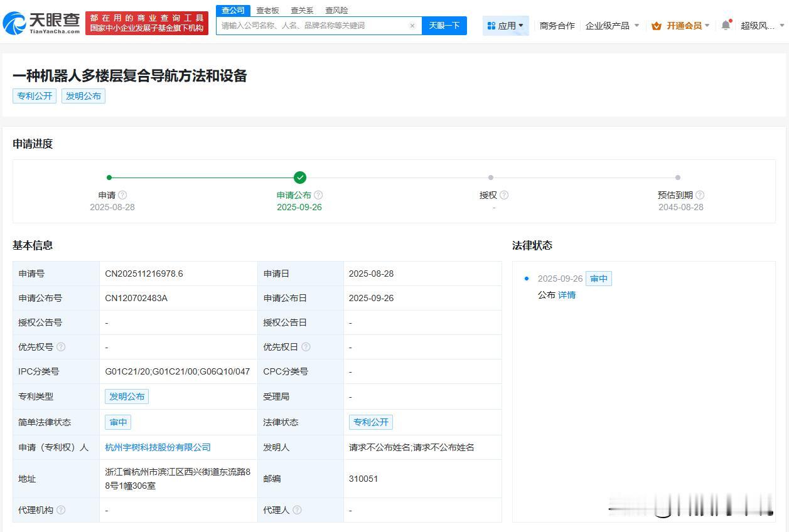Image resolution: width=789 pixels, height=532 pixels.
Task: Click the 申请公布 progress checkmark node
Action: pos(300,178)
